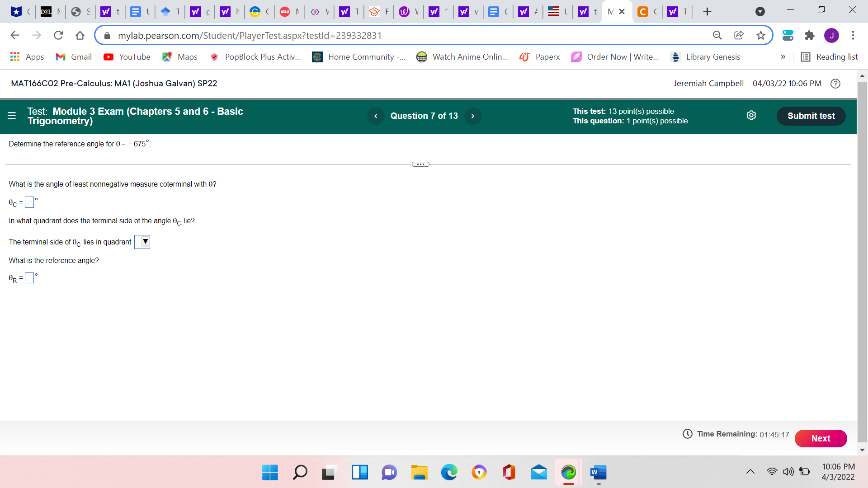Viewport: 868px width, 488px height.
Task: Go to the previous question arrow
Action: 376,116
